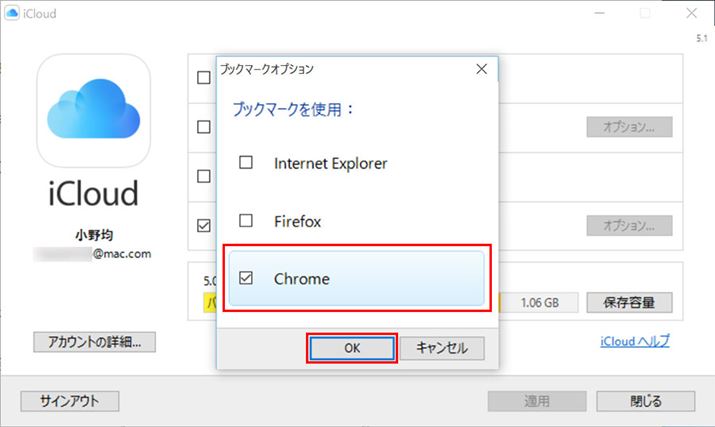The height and width of the screenshot is (427, 715).
Task: Toggle the checked checkbox in main iCloud window
Action: point(204,226)
